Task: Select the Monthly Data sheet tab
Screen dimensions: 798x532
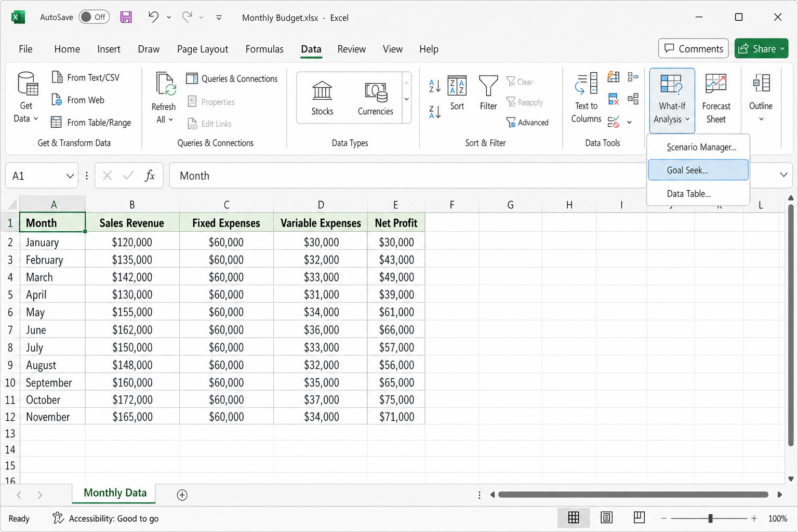Action: click(x=115, y=493)
